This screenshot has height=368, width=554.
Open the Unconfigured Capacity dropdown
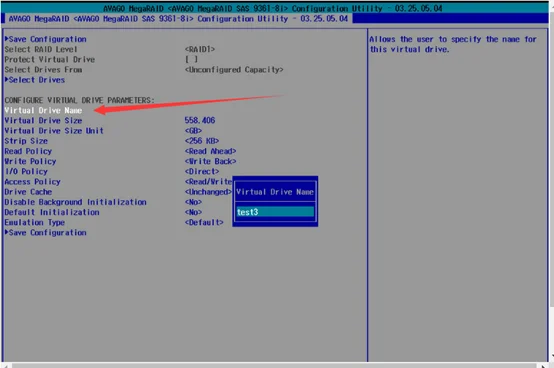pyautogui.click(x=234, y=70)
